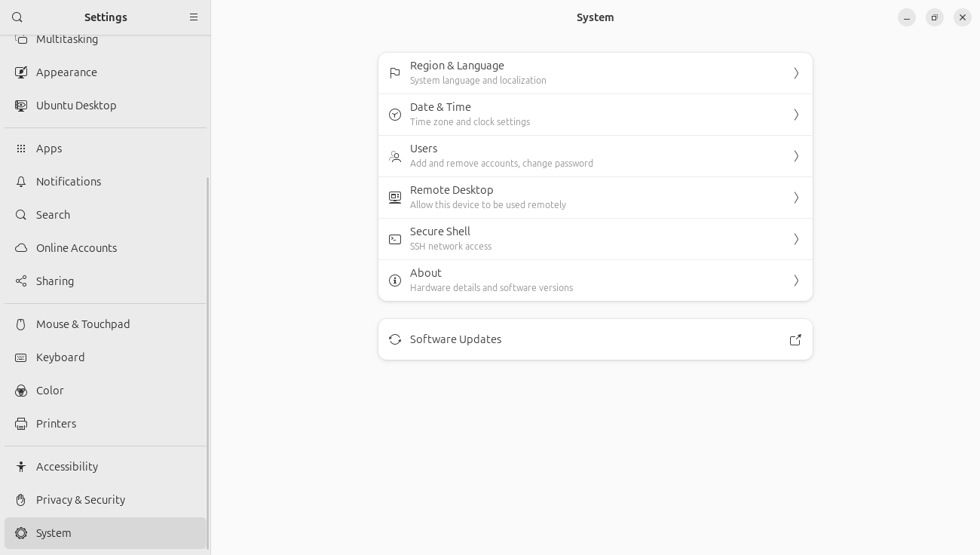
Task: Click the search magnifier icon in Settings
Action: (x=17, y=17)
